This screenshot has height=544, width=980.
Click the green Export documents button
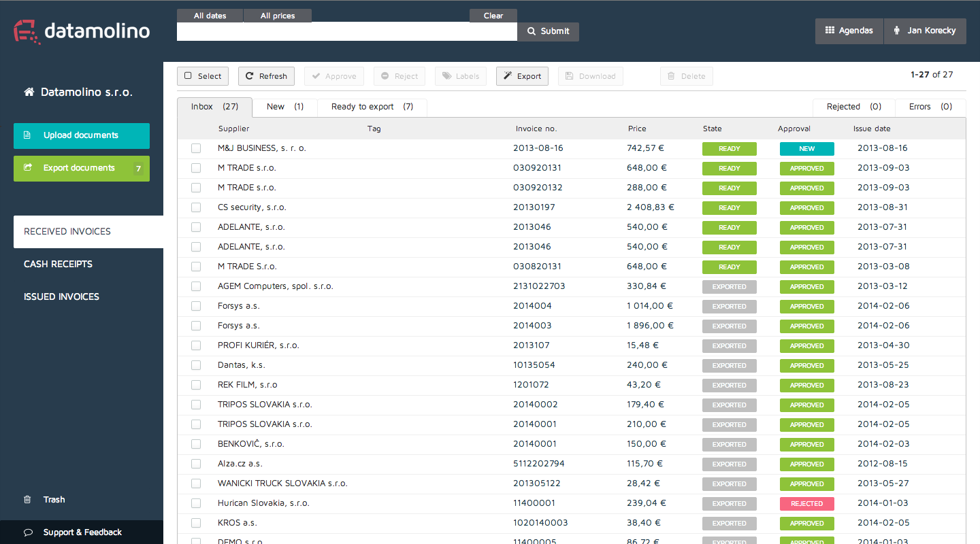[81, 168]
